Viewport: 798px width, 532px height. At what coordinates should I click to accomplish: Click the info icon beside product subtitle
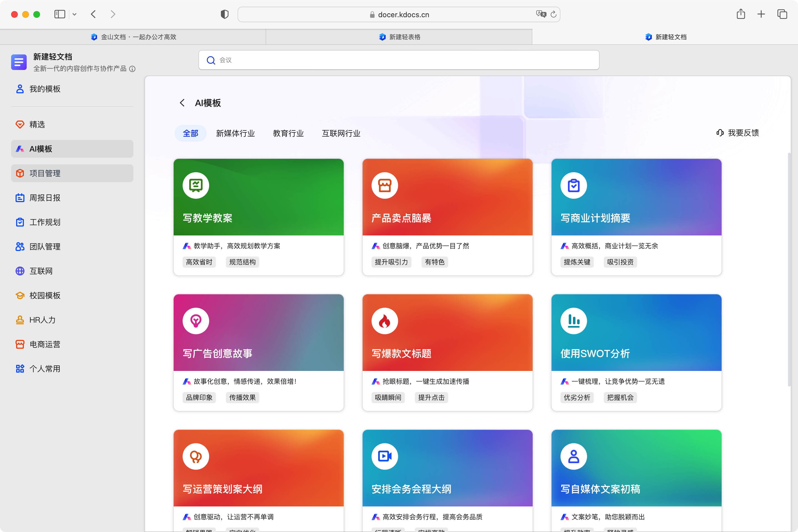pos(132,69)
